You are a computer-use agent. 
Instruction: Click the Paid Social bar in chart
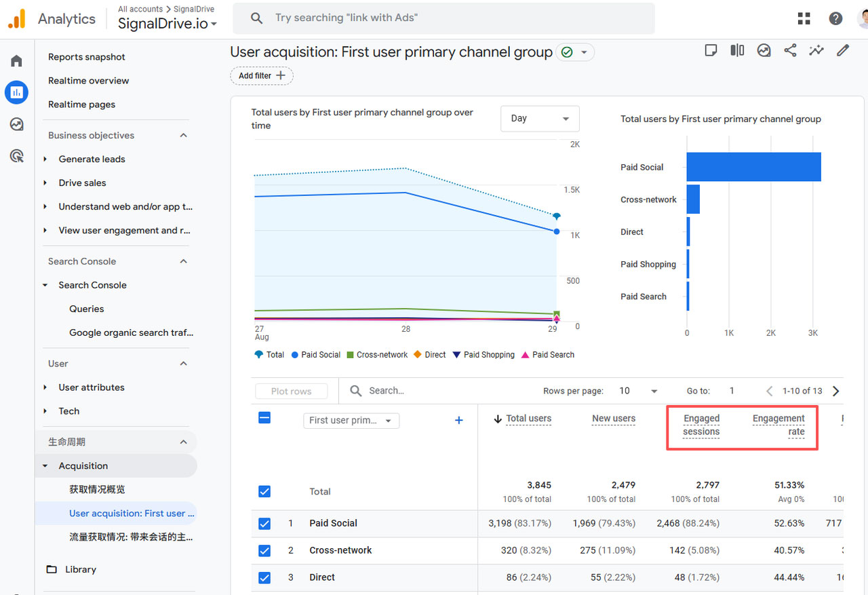pos(753,167)
